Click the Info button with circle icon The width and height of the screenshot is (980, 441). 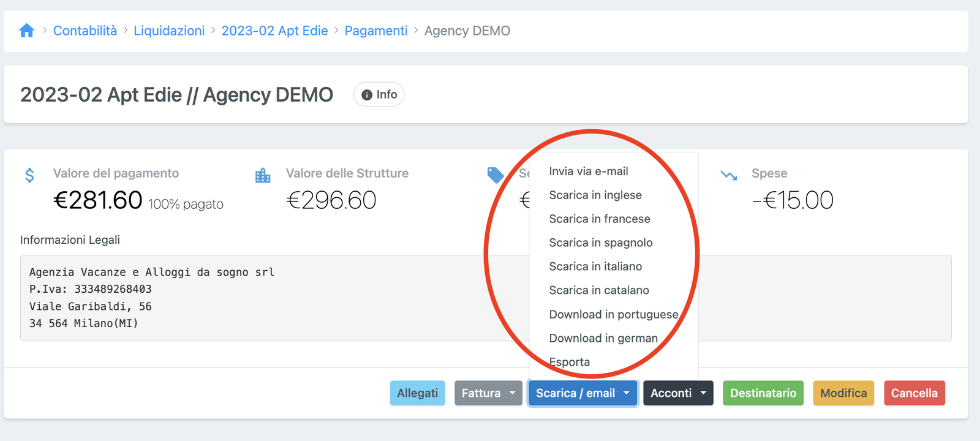click(x=379, y=94)
